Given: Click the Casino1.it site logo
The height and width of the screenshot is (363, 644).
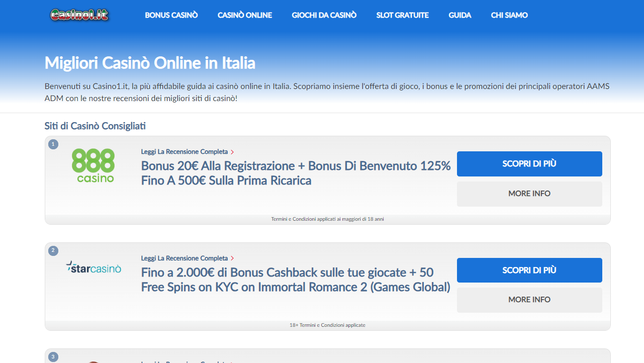Looking at the screenshot, I should pos(79,15).
